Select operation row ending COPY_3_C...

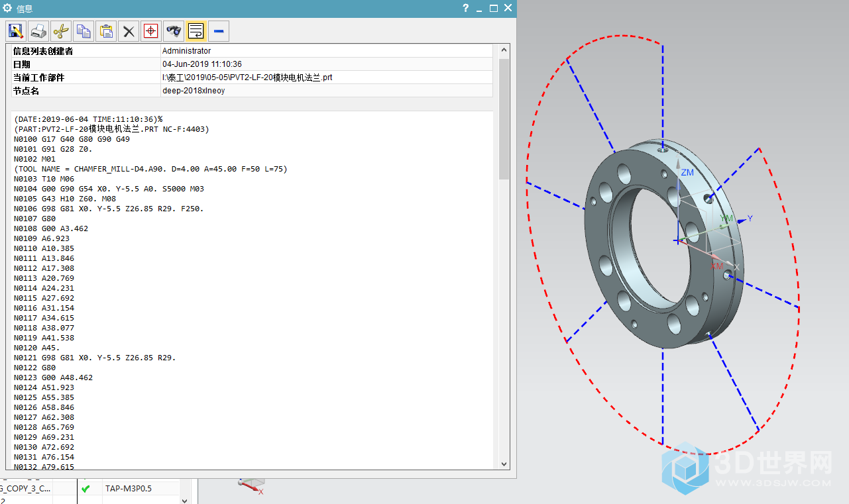pyautogui.click(x=26, y=489)
